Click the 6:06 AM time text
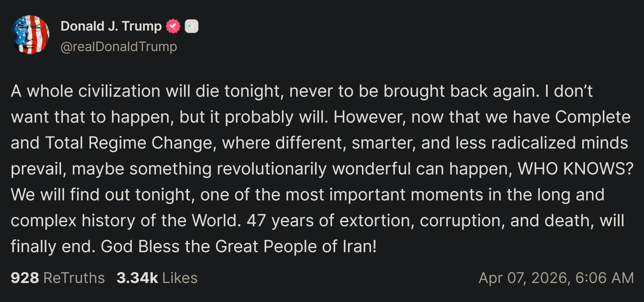 (604, 278)
